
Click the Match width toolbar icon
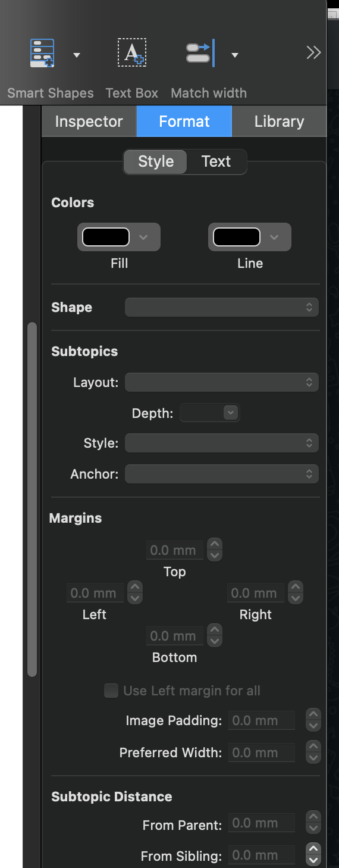tap(200, 53)
